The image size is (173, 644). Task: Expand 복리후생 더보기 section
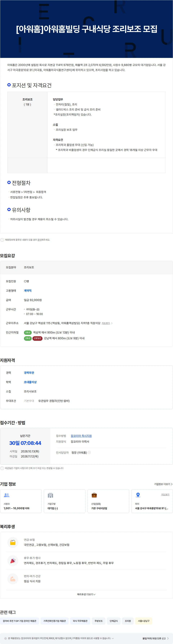pos(86,594)
